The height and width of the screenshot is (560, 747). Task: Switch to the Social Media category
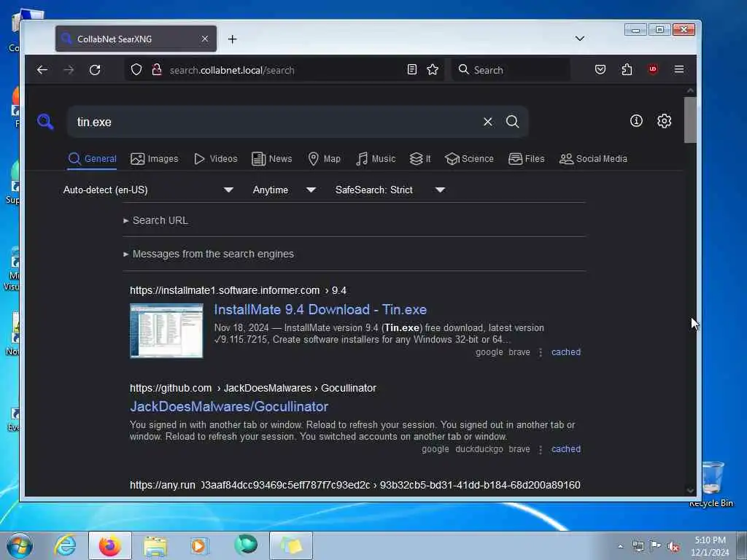[x=593, y=158]
